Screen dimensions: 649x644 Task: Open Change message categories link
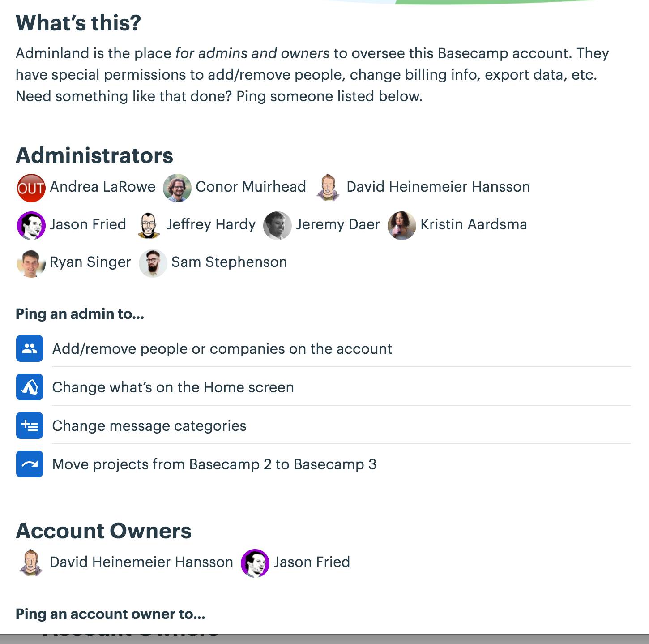point(149,425)
